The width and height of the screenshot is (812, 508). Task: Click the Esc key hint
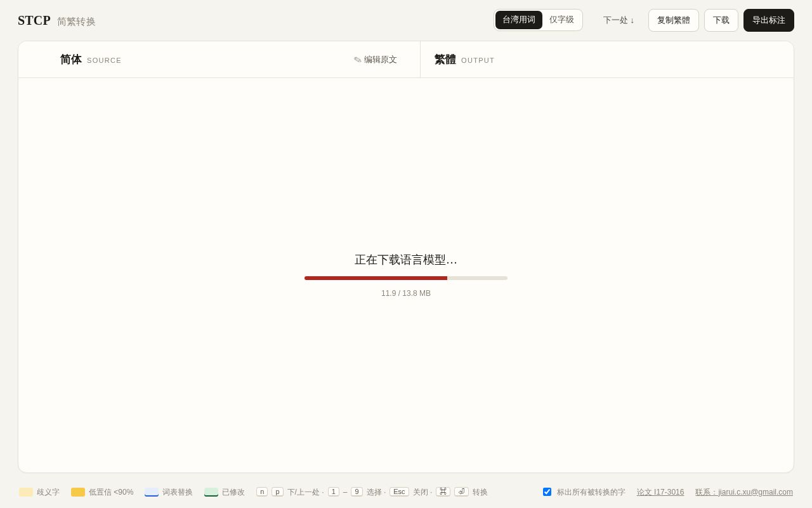[x=399, y=491]
